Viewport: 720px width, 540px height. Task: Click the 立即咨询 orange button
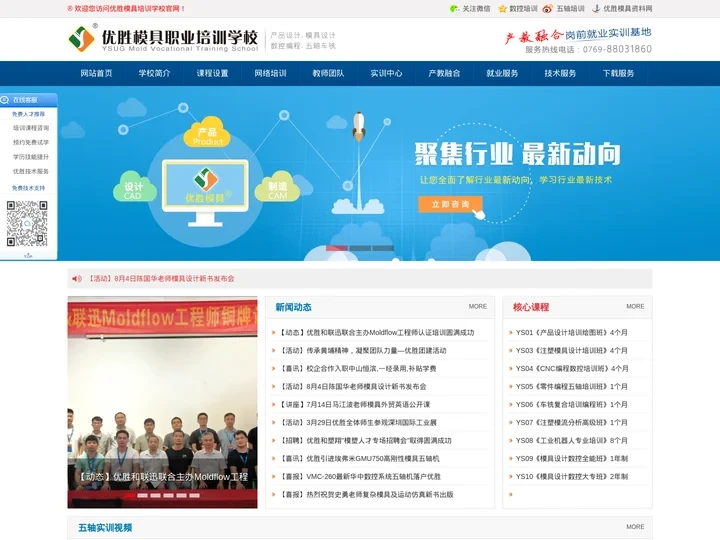450,204
